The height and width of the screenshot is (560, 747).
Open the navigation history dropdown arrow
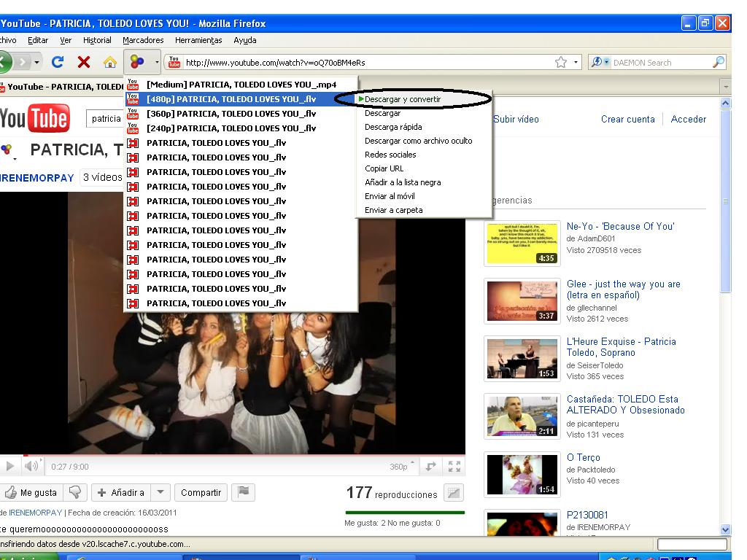point(36,62)
